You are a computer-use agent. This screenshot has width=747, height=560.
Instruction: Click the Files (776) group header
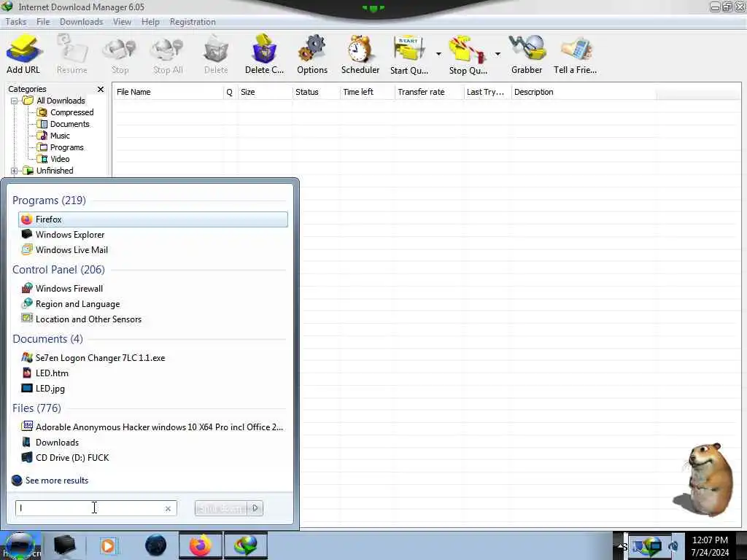[x=36, y=408]
